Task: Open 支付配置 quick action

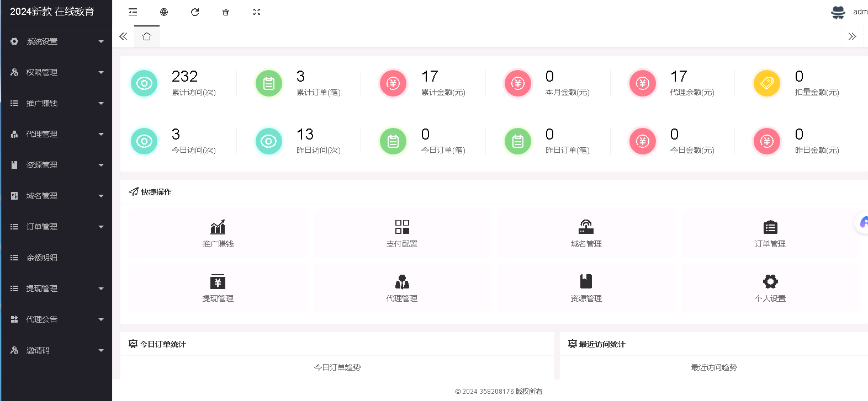Action: point(402,233)
